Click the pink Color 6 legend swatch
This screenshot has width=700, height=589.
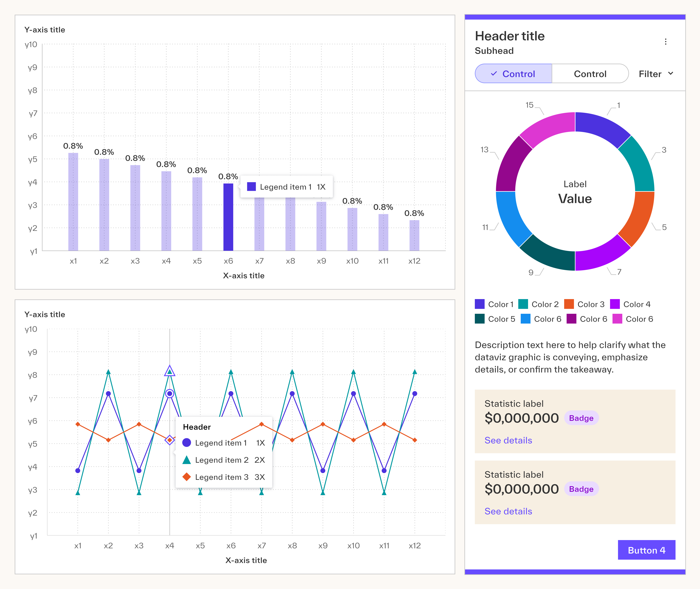pos(617,319)
